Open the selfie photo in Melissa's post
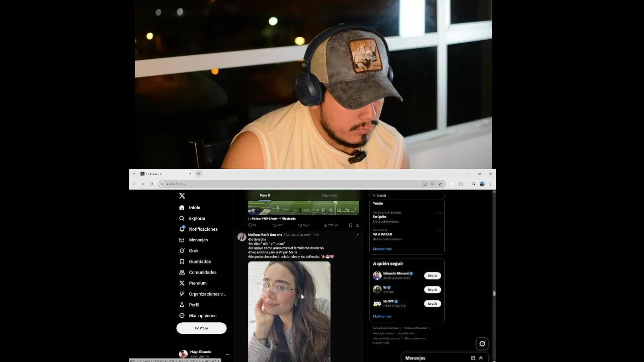Viewport: 644px width, 362px height. [x=289, y=311]
